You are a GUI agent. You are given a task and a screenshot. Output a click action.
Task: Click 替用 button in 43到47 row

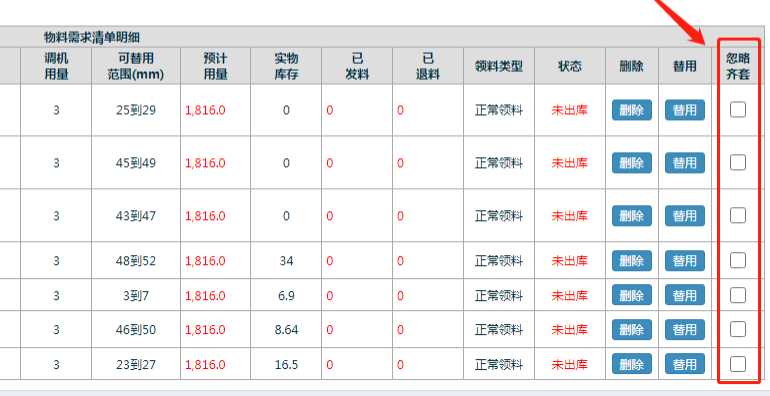[x=685, y=216]
